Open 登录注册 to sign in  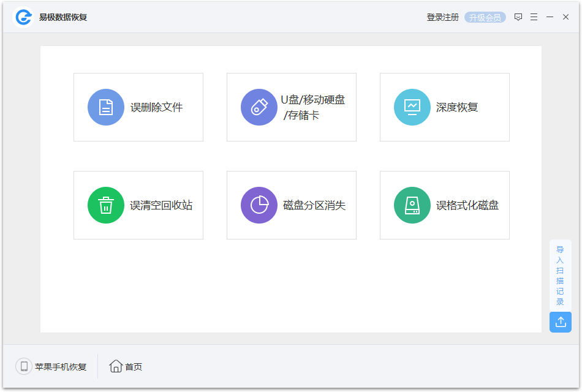click(442, 17)
